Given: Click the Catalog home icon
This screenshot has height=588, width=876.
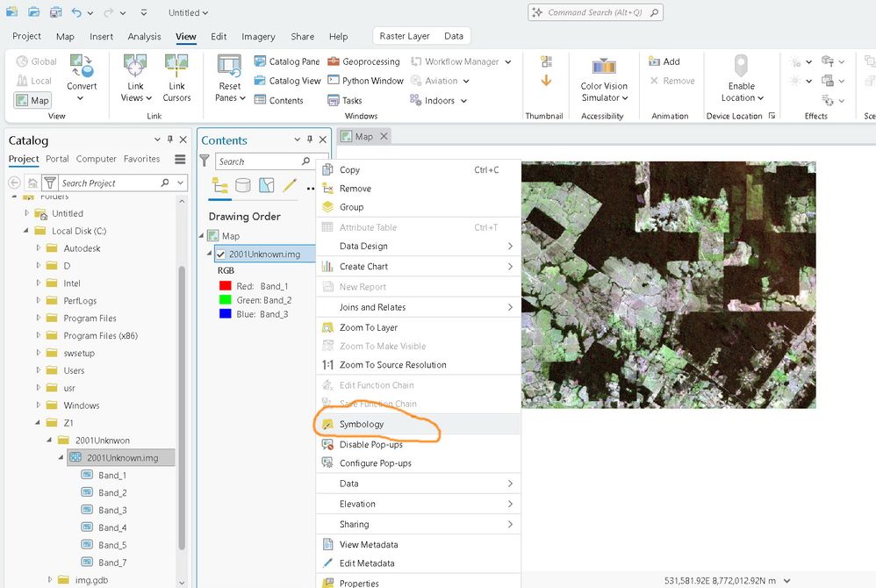Looking at the screenshot, I should tap(33, 183).
